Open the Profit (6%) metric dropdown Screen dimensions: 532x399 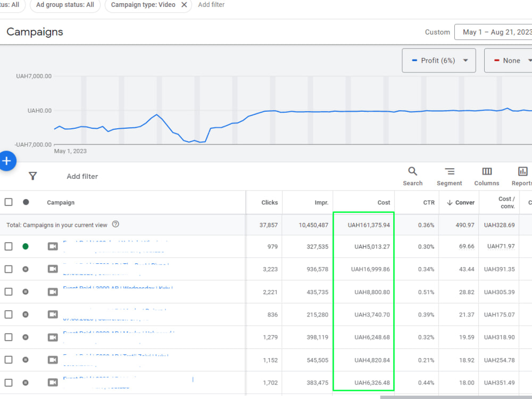pyautogui.click(x=439, y=61)
